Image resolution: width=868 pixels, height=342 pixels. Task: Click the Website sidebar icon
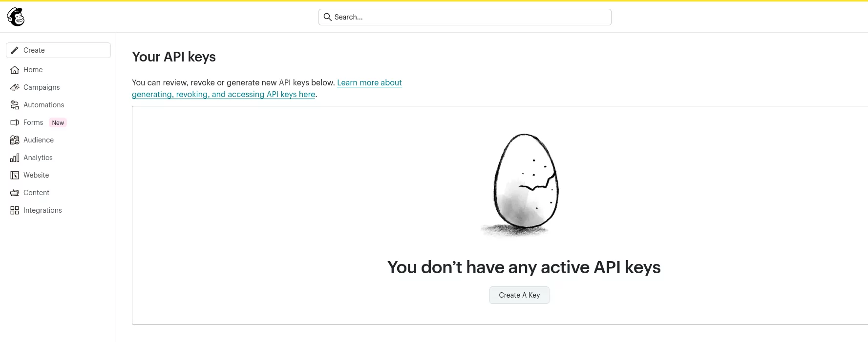coord(15,175)
